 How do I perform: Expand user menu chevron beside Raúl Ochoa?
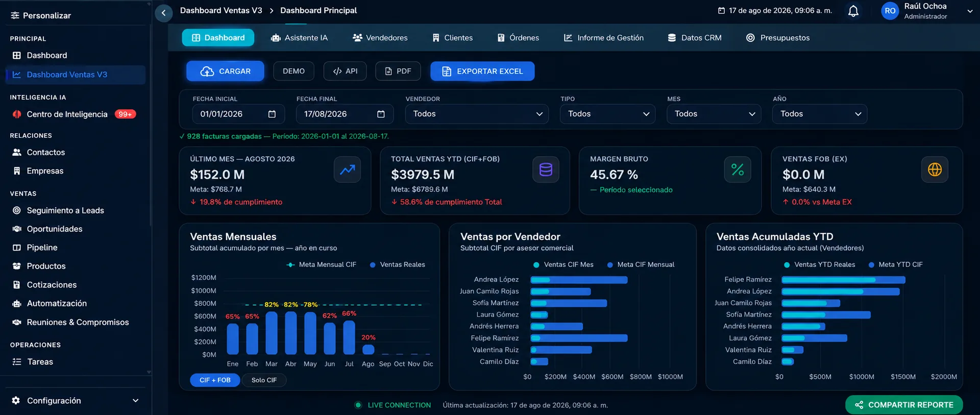click(x=970, y=11)
